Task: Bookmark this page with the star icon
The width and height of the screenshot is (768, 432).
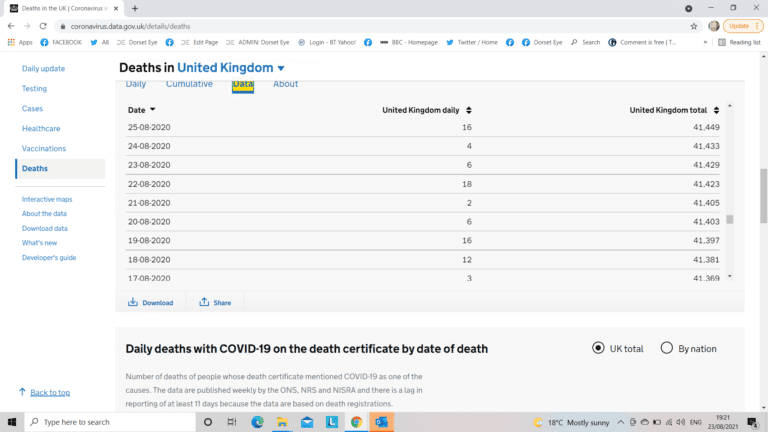Action: click(694, 26)
